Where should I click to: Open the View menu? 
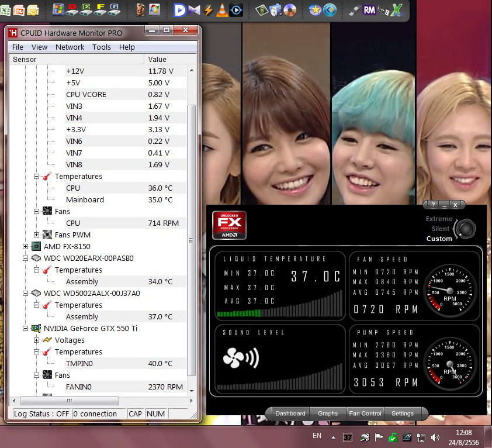point(39,47)
